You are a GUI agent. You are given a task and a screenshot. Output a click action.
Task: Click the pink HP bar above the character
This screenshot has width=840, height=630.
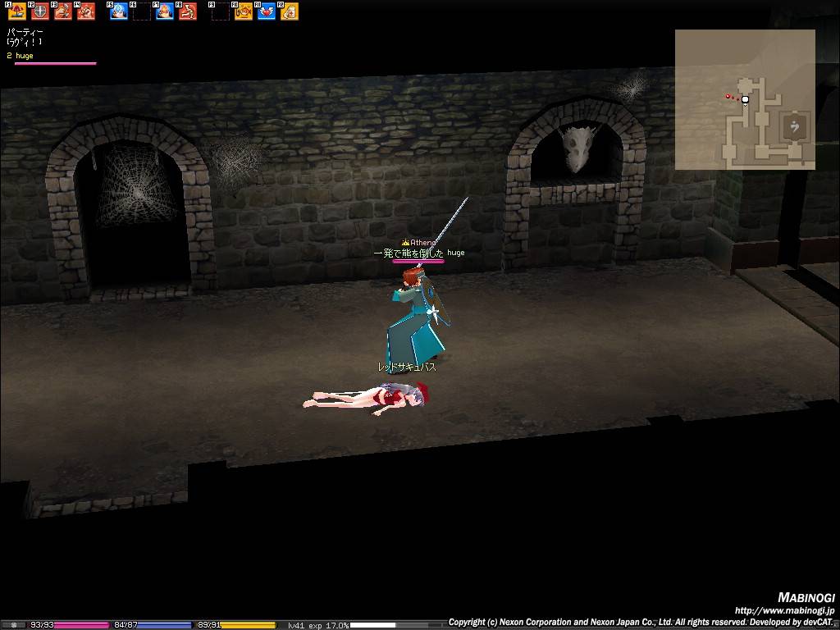[x=418, y=262]
